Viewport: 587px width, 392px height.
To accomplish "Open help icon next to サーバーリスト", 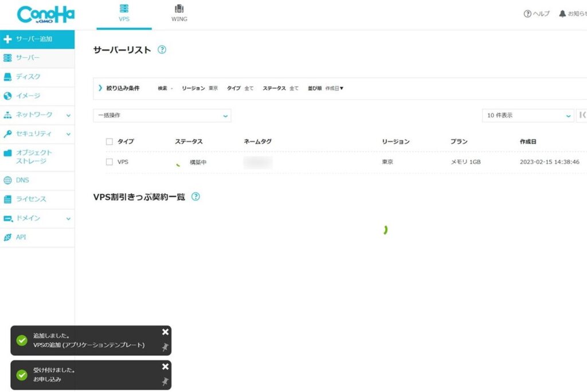I will [162, 49].
